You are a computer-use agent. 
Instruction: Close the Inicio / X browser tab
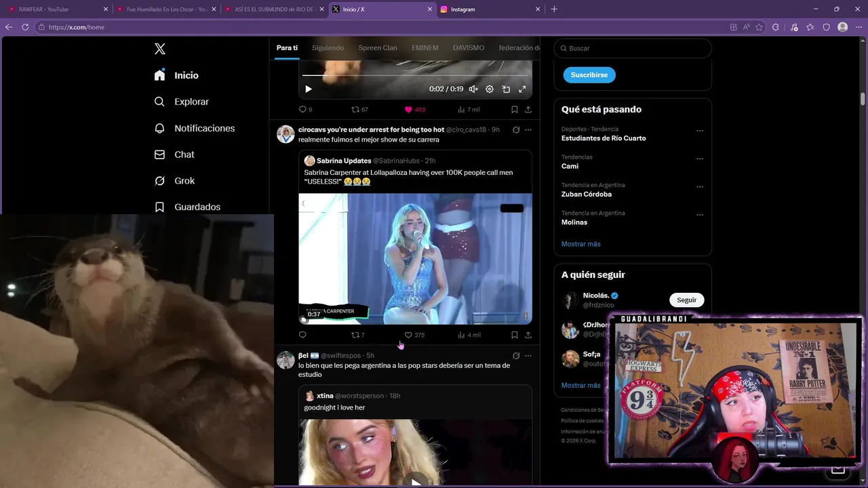(x=430, y=9)
